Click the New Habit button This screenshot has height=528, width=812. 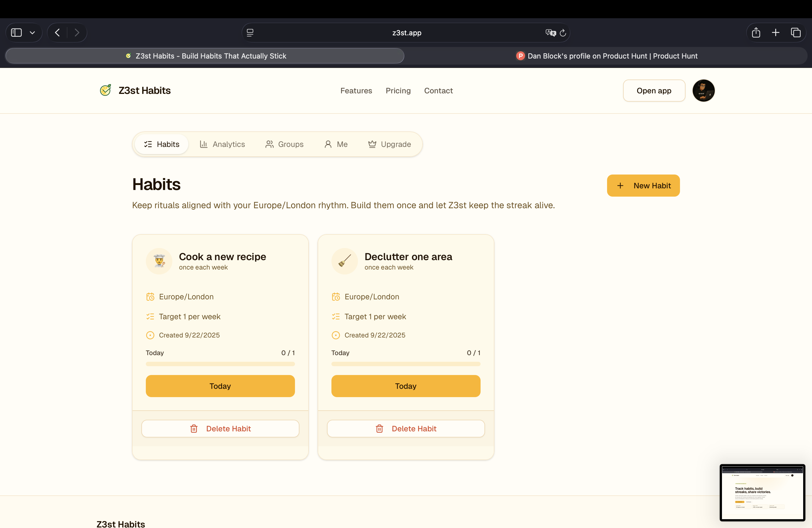[643, 186]
